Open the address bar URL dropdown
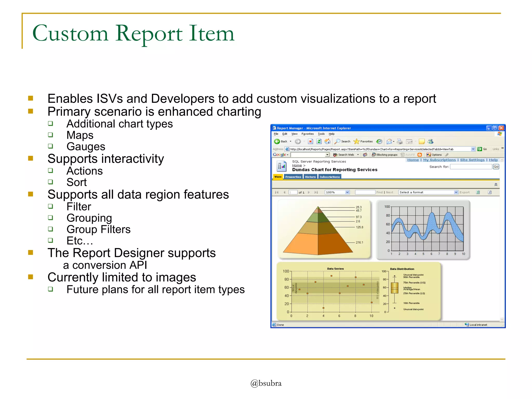Image resolution: width=532 pixels, height=399 pixels. tap(473, 149)
